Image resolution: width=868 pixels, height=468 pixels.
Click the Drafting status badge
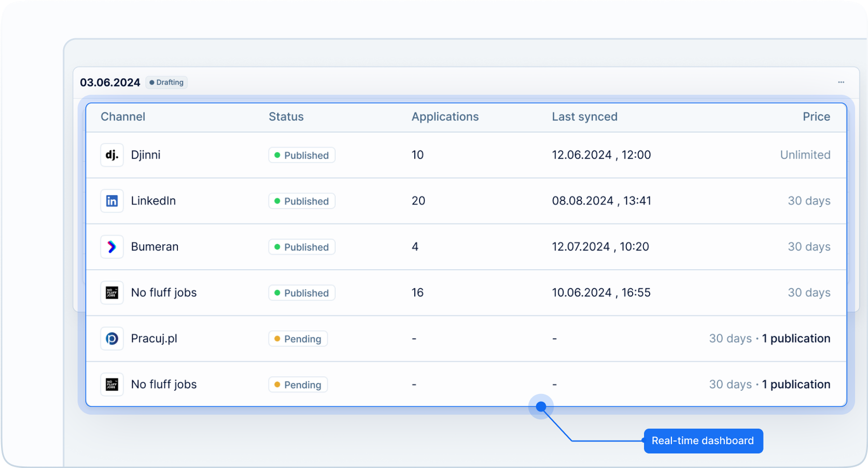coord(166,82)
